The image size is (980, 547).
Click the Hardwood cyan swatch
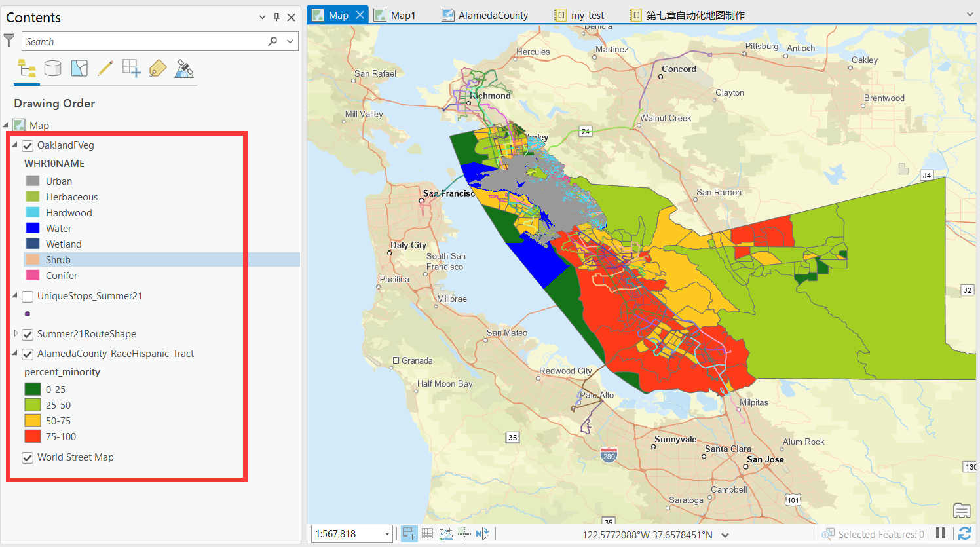click(33, 212)
